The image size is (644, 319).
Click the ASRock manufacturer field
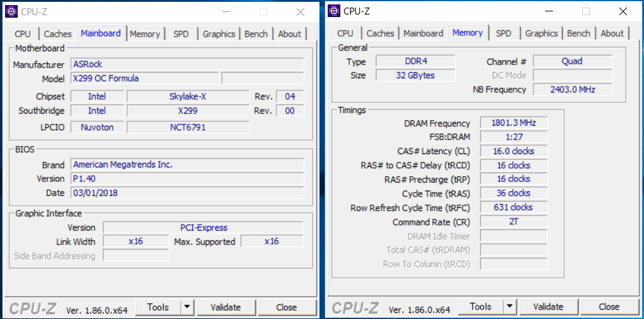[x=187, y=64]
